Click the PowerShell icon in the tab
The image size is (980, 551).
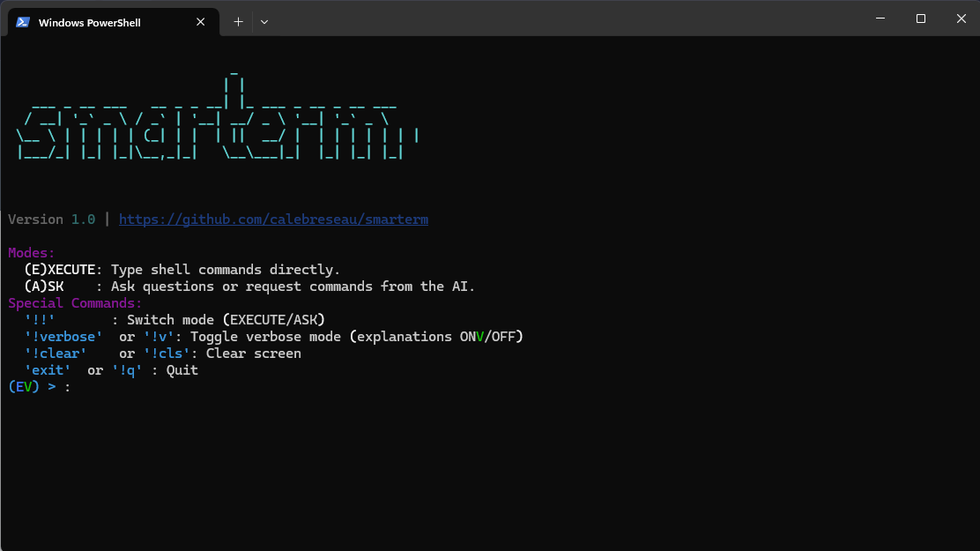pos(23,22)
